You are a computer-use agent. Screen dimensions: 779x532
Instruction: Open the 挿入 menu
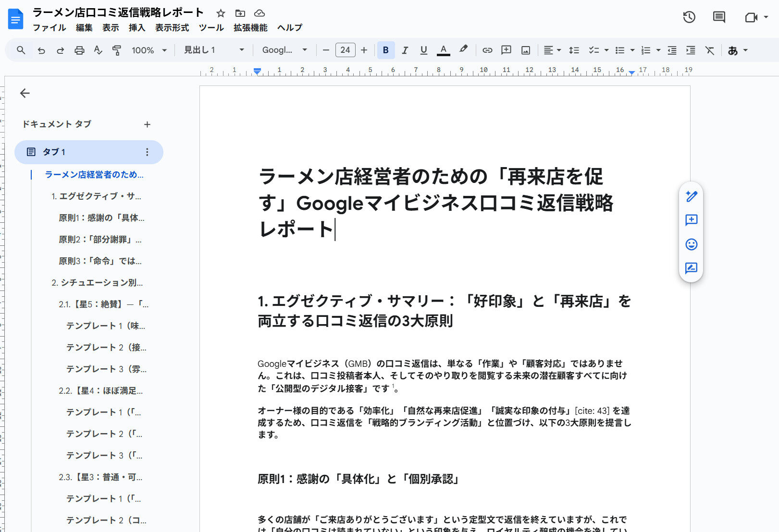(137, 27)
